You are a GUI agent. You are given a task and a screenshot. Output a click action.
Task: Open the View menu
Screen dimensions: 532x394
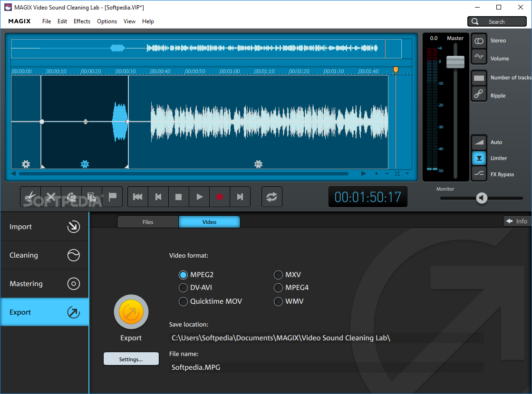[x=129, y=21]
